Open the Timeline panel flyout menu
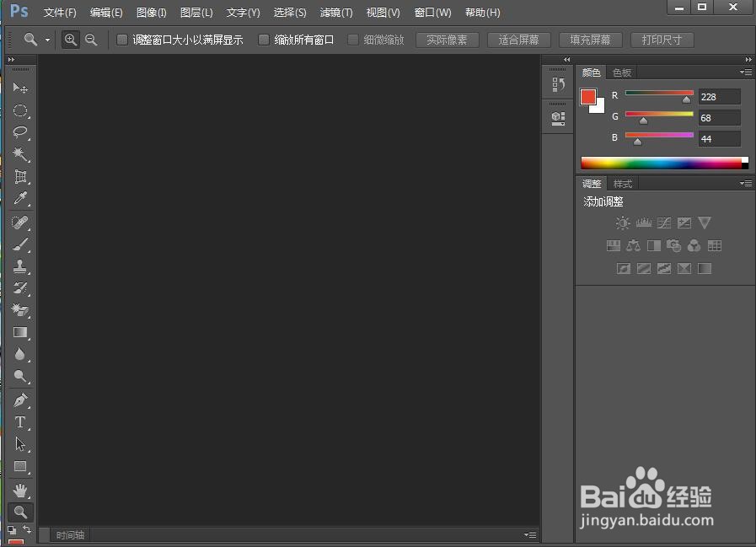The image size is (756, 547). [x=530, y=534]
